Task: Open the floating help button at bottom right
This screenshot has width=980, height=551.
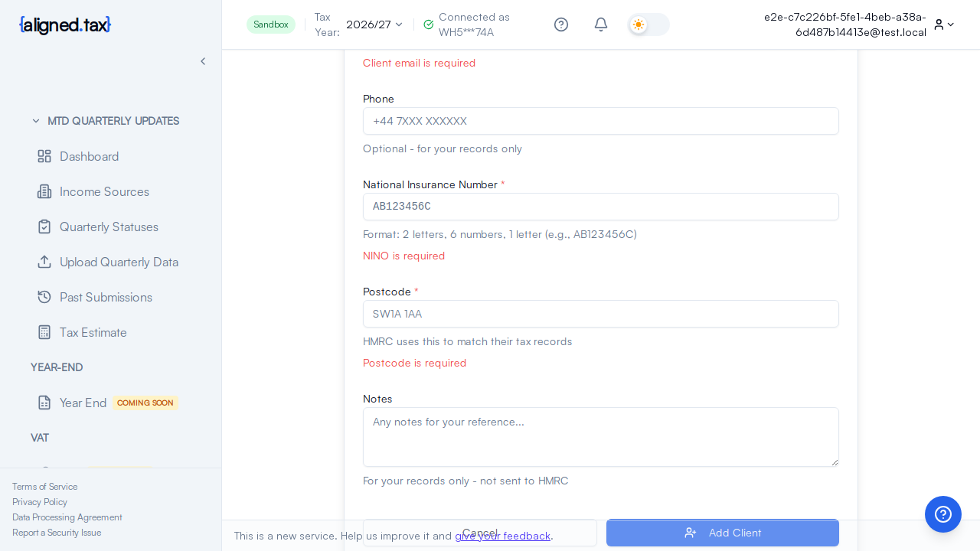Action: coord(943,514)
